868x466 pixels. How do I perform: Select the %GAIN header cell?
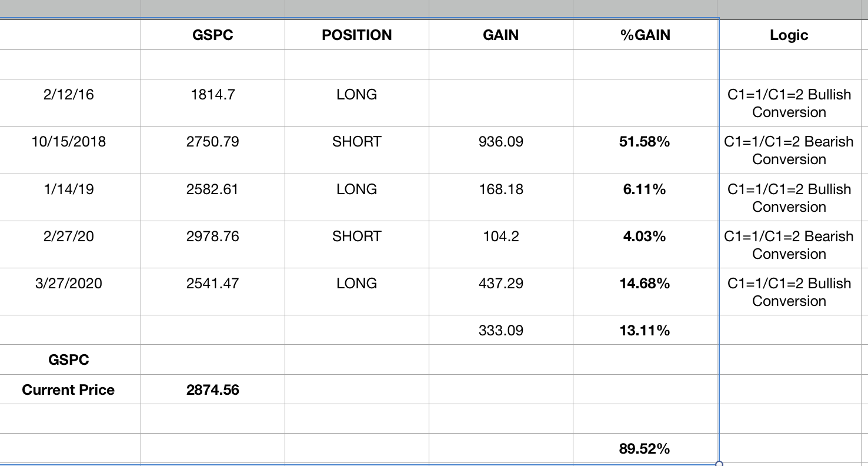point(645,35)
